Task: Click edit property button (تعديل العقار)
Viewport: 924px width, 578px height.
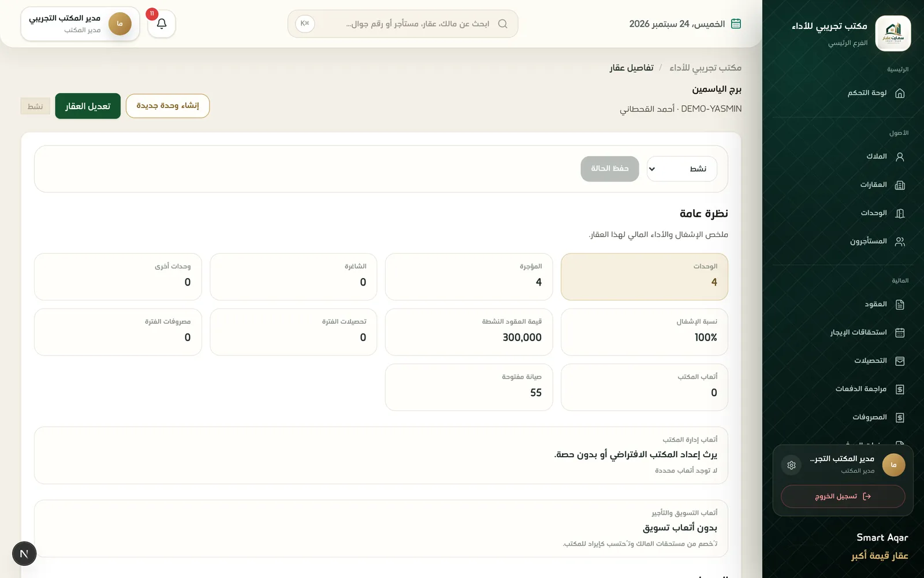Action: [x=88, y=106]
